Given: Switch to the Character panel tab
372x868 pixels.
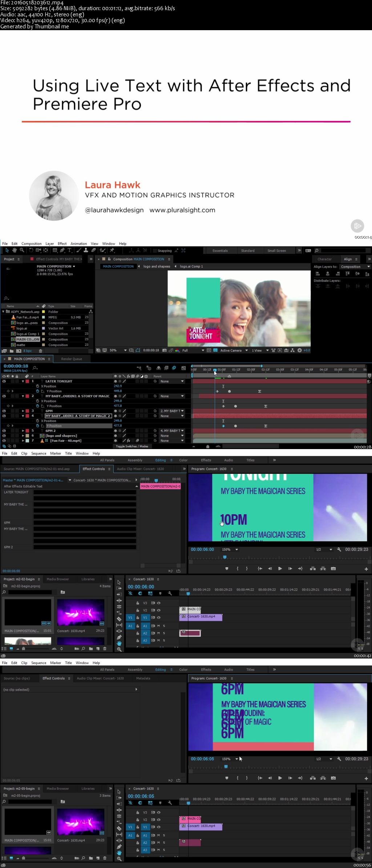Looking at the screenshot, I should (x=324, y=259).
